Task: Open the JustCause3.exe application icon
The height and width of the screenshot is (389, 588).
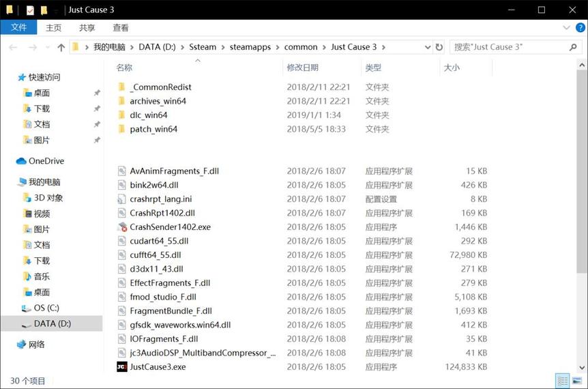Action: point(122,367)
